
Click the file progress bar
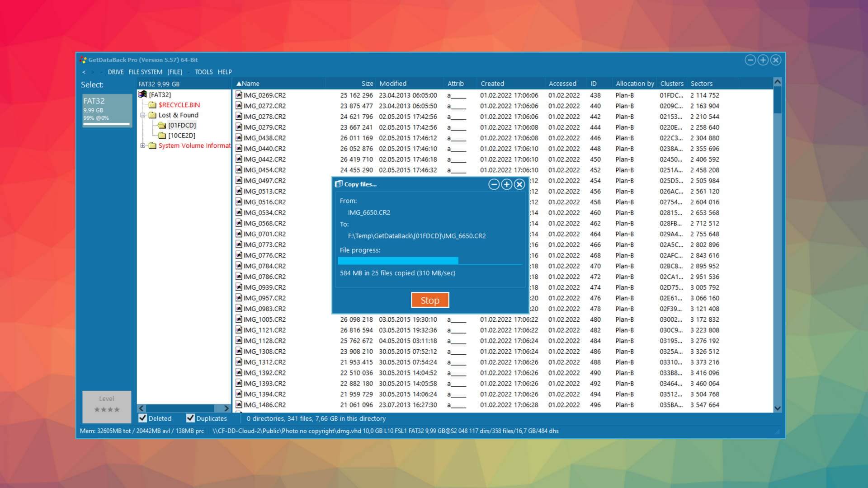430,261
